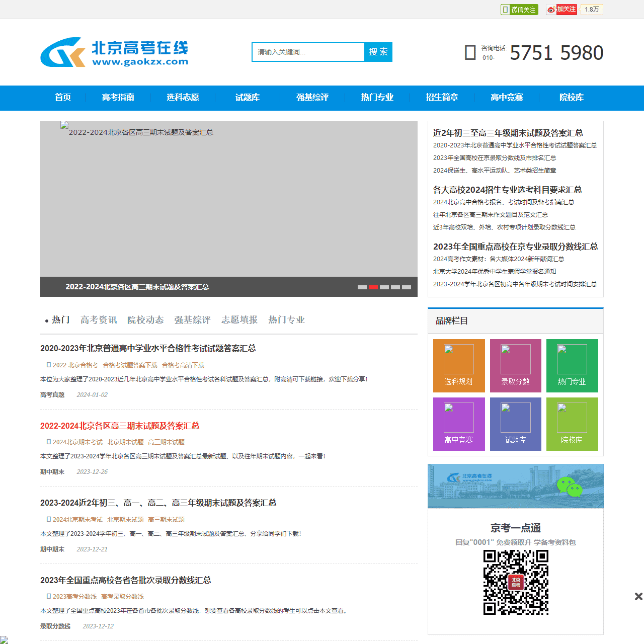The width and height of the screenshot is (644, 644).
Task: Open 热门专业 in the navigation bar
Action: [x=377, y=98]
